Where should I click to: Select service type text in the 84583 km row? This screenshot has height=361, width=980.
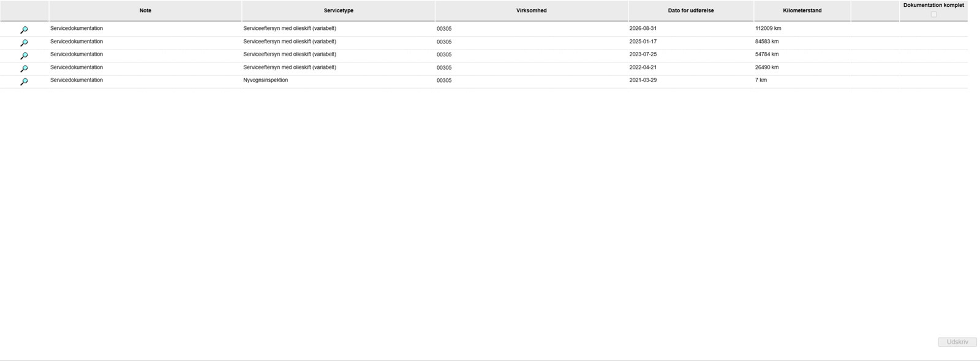coord(290,42)
